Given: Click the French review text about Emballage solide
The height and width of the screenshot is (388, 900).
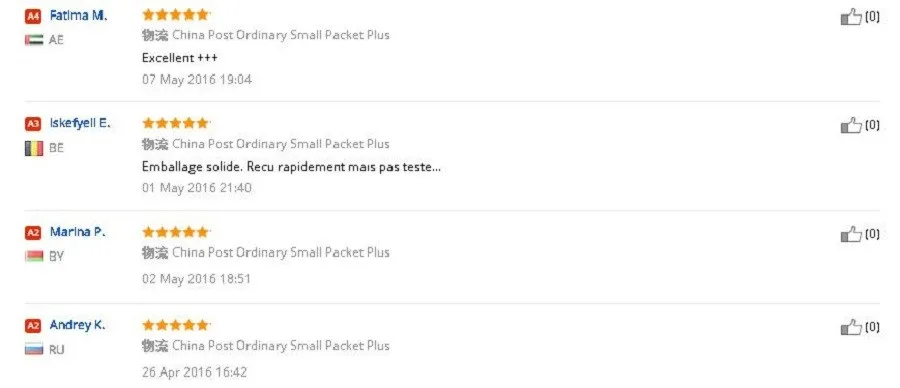Looking at the screenshot, I should (291, 167).
